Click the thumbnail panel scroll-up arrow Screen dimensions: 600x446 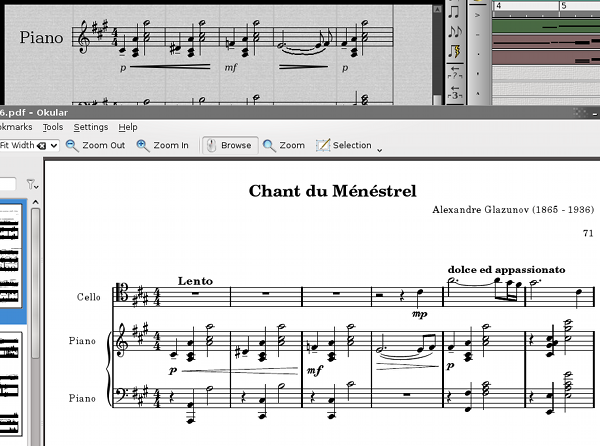pos(36,202)
